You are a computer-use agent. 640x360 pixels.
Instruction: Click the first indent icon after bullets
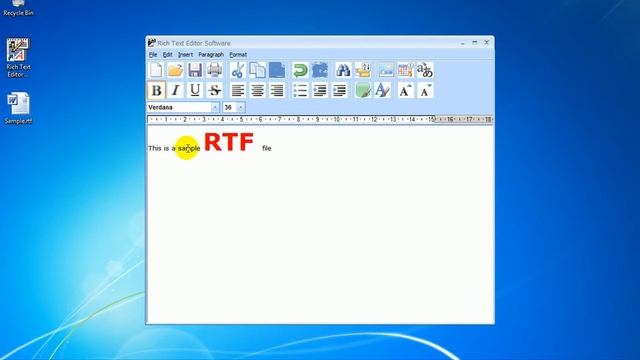pos(320,91)
